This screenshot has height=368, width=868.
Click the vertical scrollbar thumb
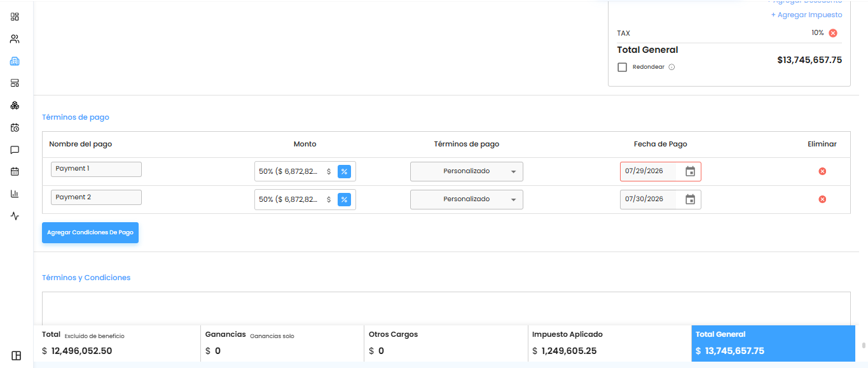coord(864,346)
